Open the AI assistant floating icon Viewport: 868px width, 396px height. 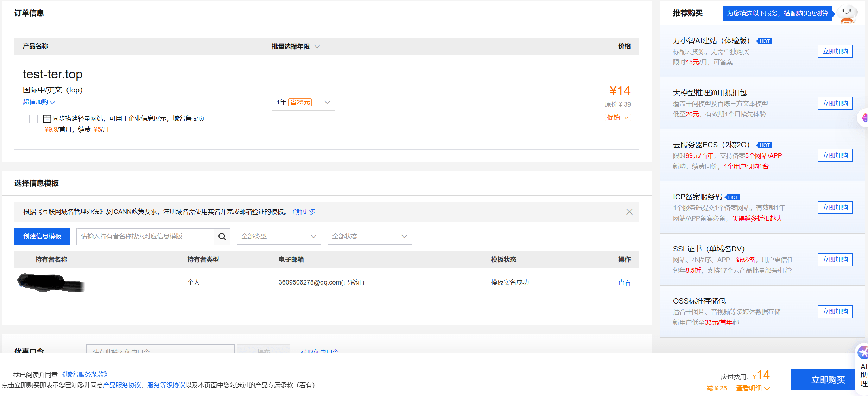863,353
